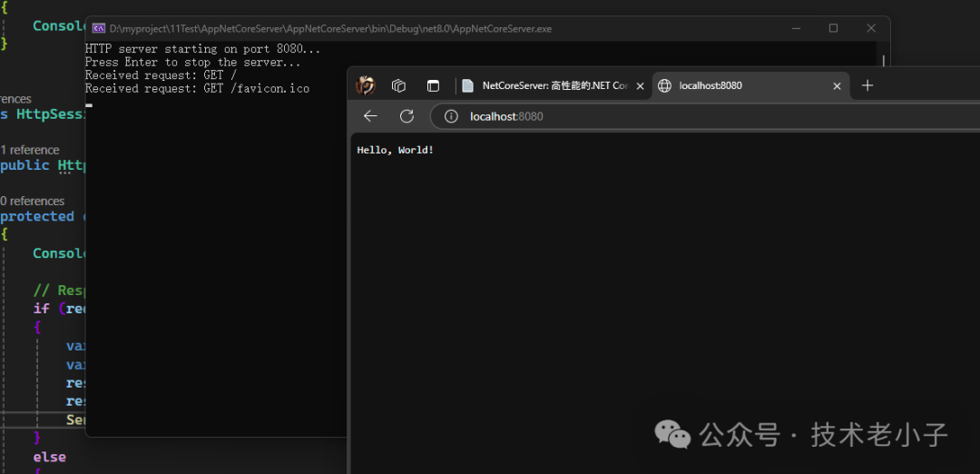Close the localhost:8080 tab
980x474 pixels.
(837, 86)
